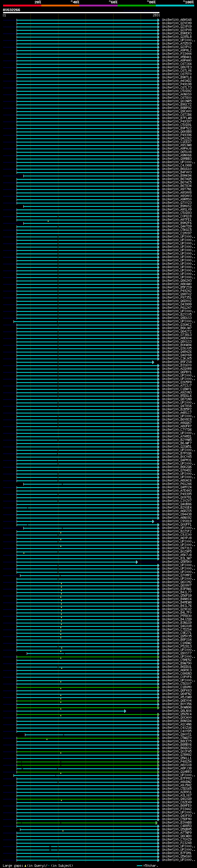Click the green ~80% identity legend bar
Screen dimensions: 197x868
click(x=137, y=6)
